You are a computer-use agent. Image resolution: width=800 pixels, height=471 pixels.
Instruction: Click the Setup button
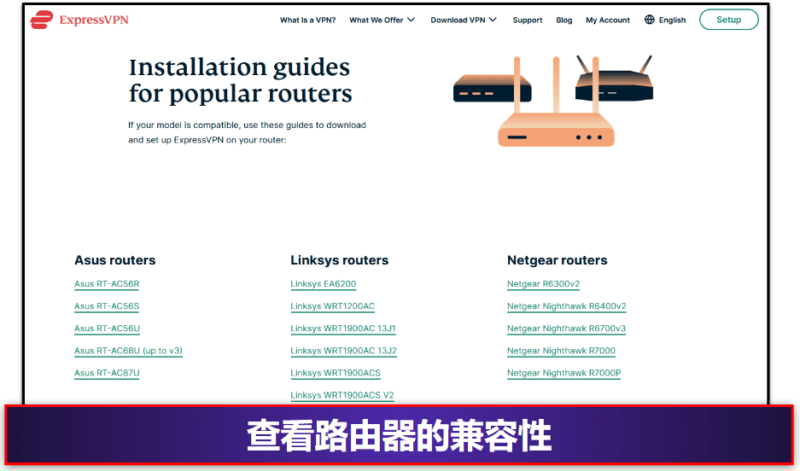pos(729,20)
